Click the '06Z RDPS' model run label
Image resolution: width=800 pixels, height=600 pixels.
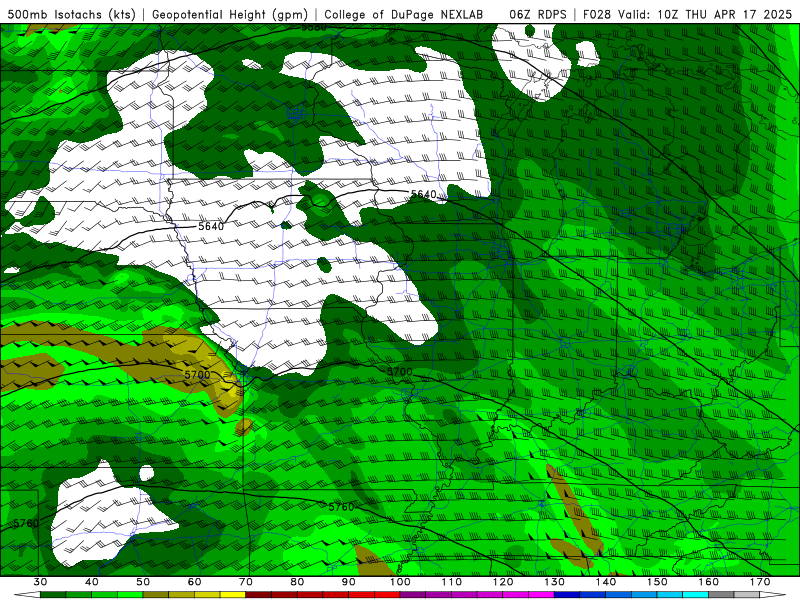(538, 14)
